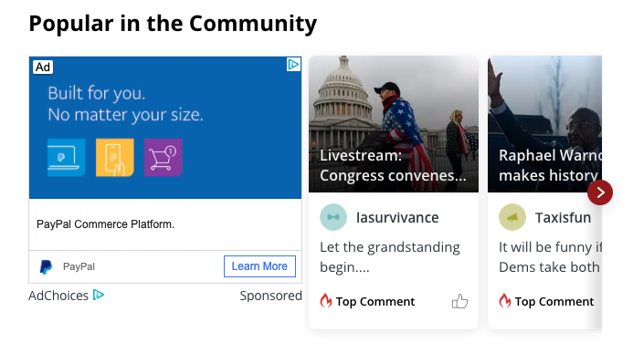
Task: Click the blue laptop icon in PayPal ad
Action: click(66, 158)
